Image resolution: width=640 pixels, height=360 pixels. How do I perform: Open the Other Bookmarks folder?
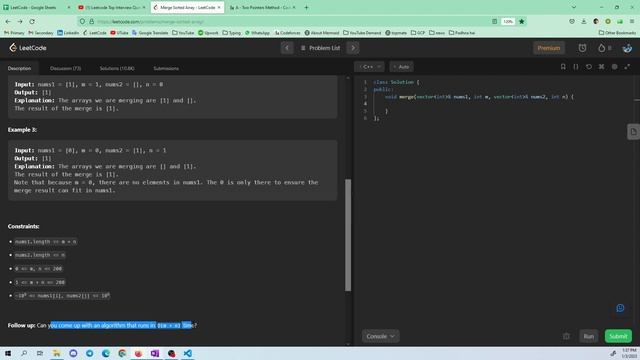pyautogui.click(x=617, y=33)
